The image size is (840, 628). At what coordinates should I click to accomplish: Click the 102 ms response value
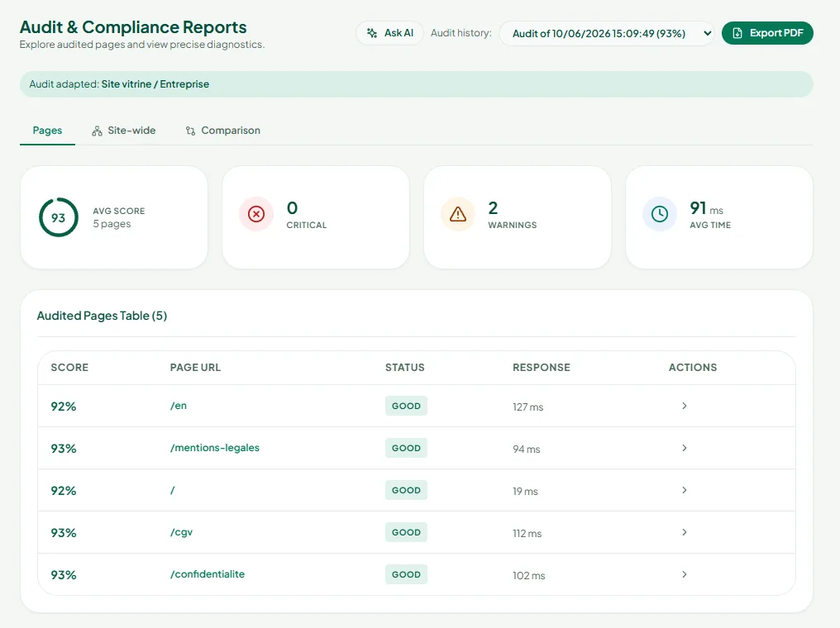click(529, 576)
